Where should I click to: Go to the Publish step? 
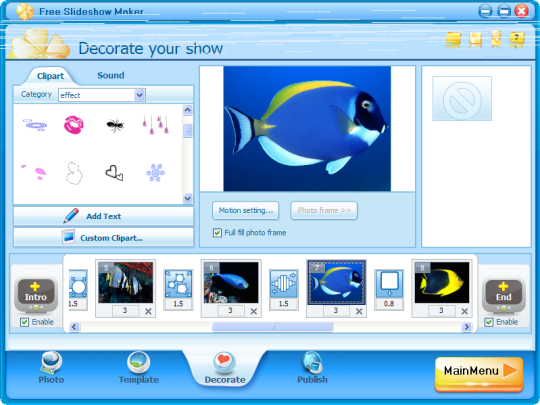point(312,368)
